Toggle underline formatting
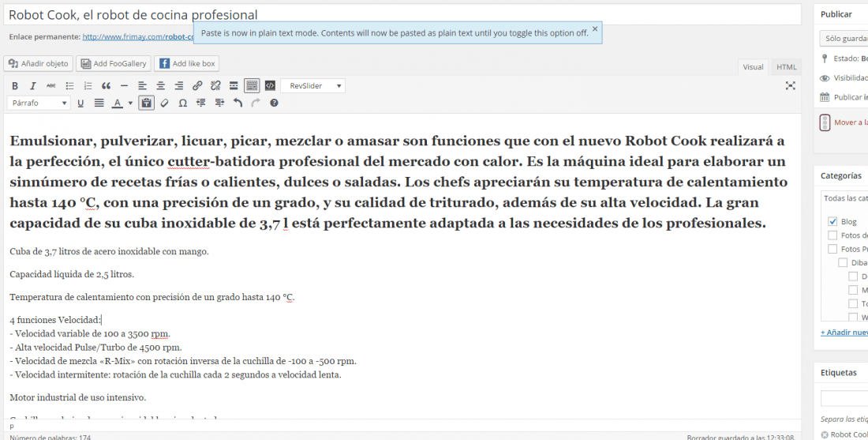The image size is (868, 440). pos(80,103)
